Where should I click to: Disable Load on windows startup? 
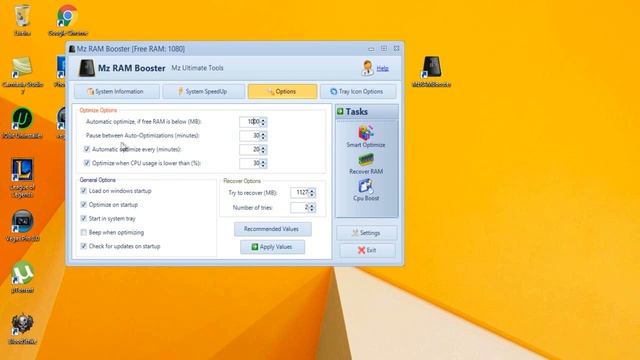[83, 191]
